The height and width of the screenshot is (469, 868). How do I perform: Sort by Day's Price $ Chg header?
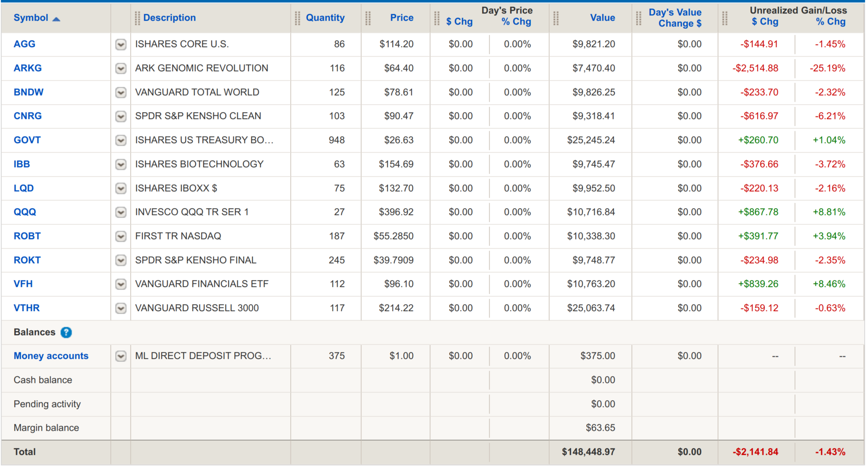[x=459, y=22]
